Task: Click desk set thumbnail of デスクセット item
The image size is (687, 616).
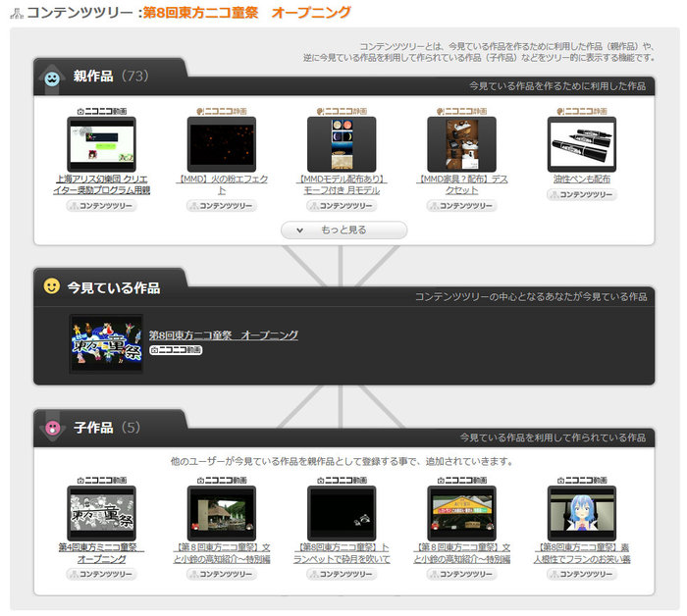Action: (x=462, y=144)
